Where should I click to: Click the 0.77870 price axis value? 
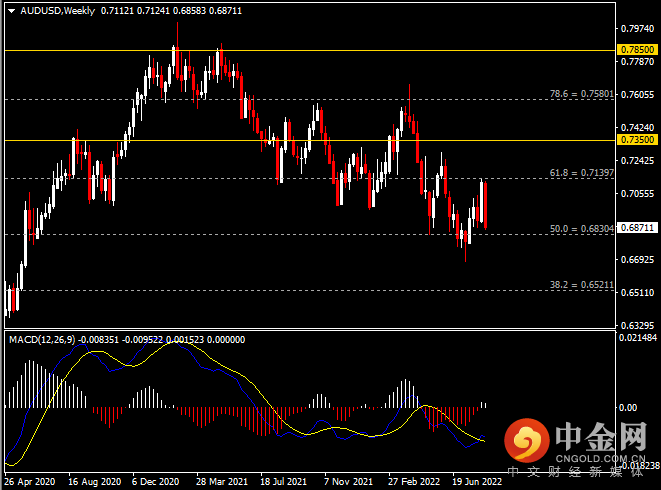637,62
